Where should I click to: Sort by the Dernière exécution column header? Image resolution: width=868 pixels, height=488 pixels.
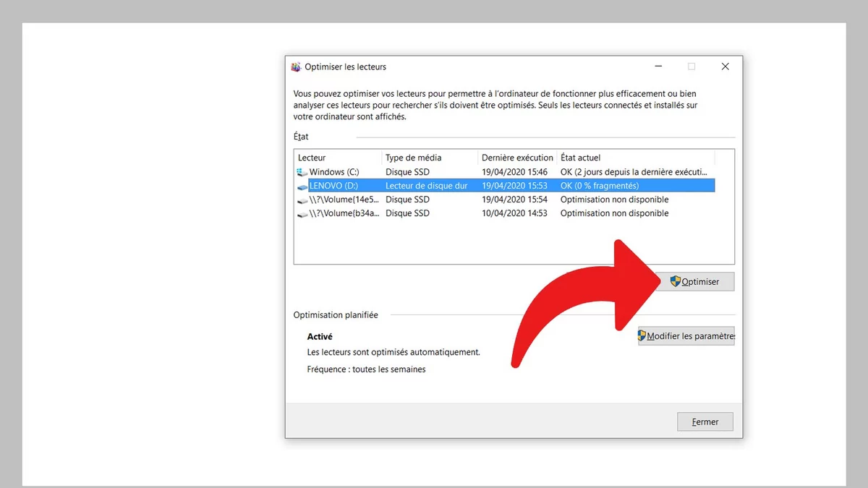[516, 157]
